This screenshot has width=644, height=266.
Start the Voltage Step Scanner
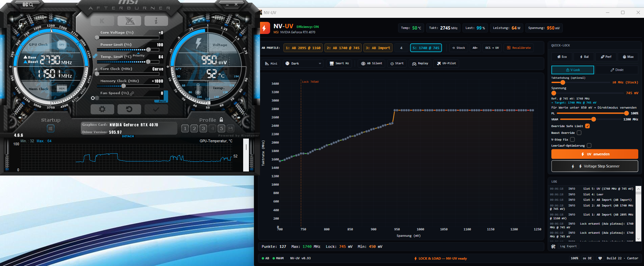pos(595,166)
